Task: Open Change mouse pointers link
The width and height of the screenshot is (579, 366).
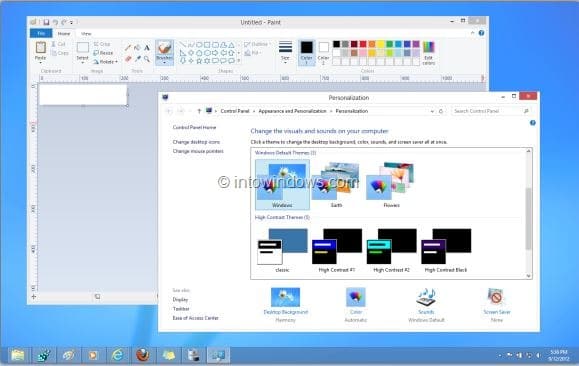Action: 198,151
